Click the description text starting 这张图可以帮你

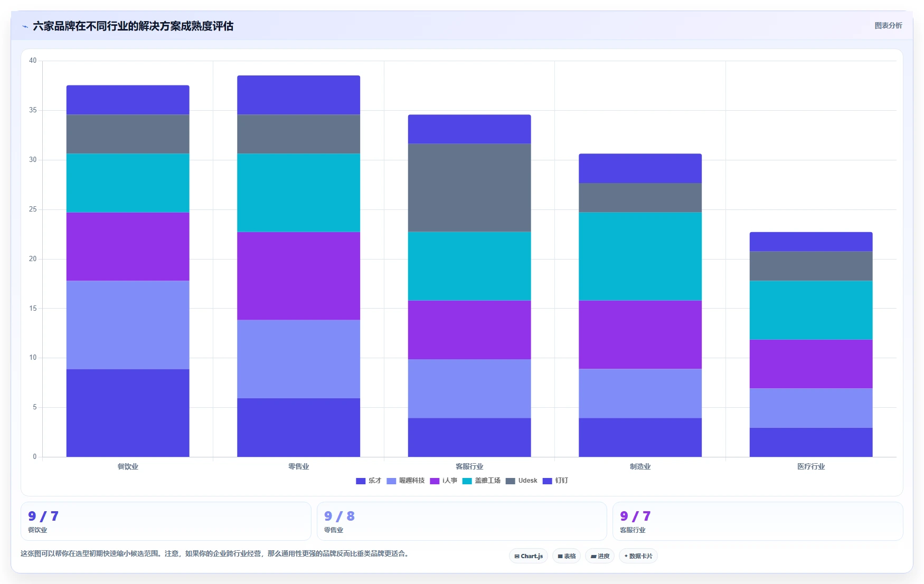point(215,553)
